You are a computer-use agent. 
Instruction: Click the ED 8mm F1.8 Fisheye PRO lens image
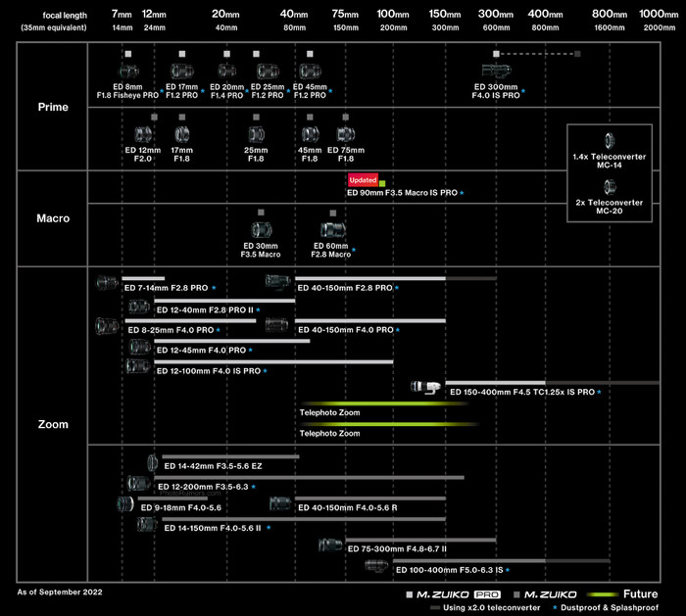click(x=128, y=71)
